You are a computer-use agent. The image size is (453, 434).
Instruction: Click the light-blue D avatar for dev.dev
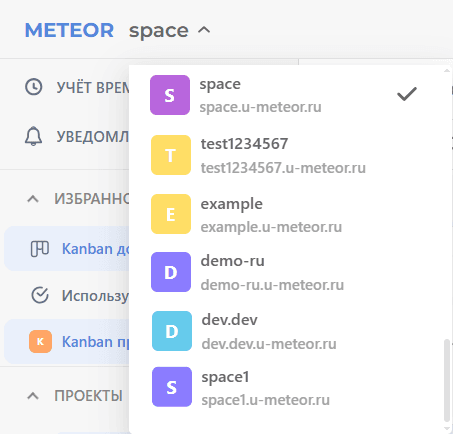(172, 331)
